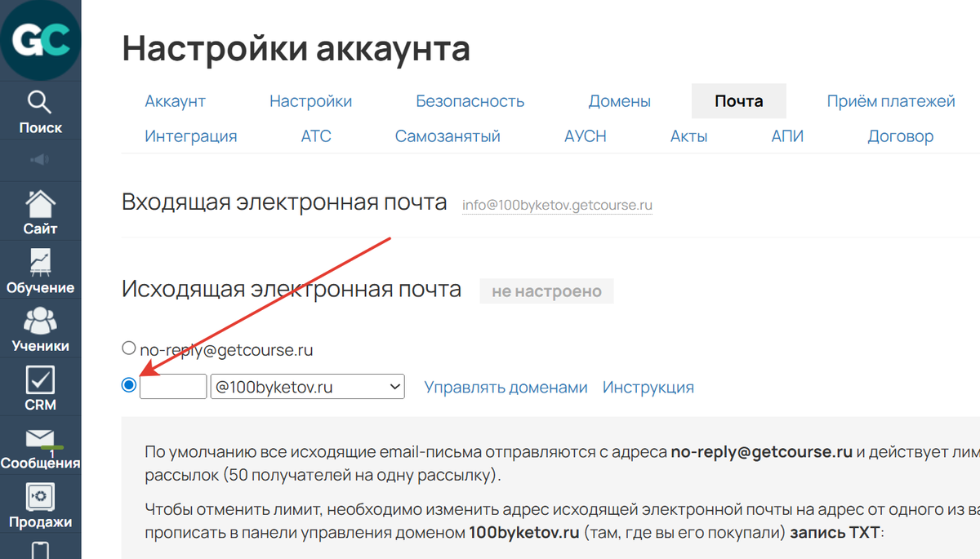Click the empty email name input field

pyautogui.click(x=173, y=385)
